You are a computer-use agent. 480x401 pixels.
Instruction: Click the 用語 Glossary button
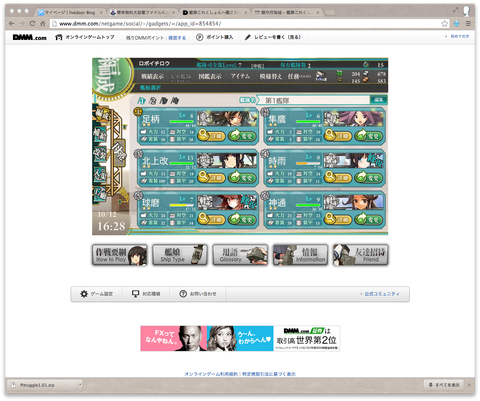click(240, 255)
